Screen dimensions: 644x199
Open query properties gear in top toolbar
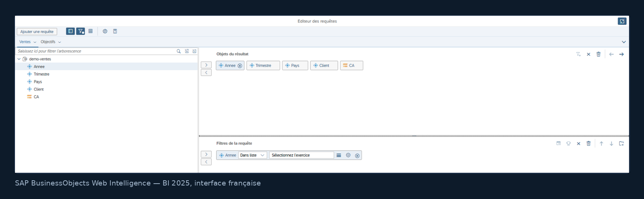[x=105, y=31]
